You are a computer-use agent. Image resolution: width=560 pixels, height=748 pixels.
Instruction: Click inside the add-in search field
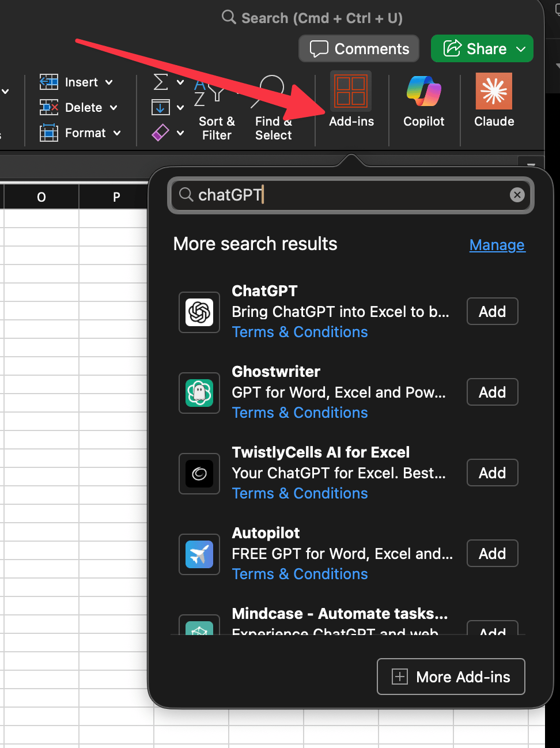[x=350, y=195]
